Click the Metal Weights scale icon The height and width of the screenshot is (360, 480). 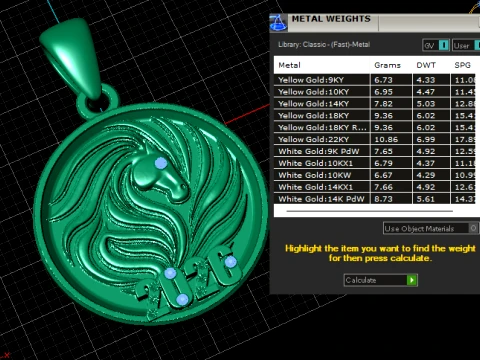278,23
